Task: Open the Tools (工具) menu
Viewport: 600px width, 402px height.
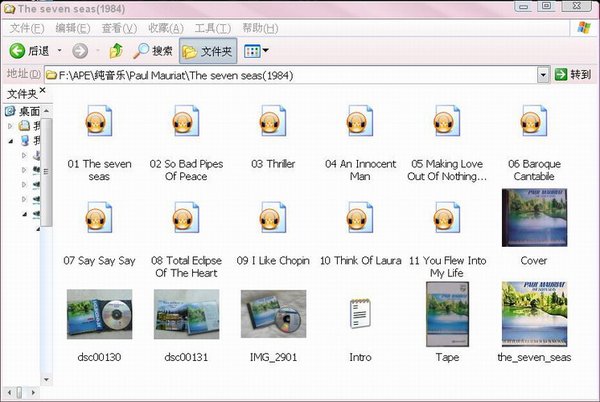Action: coord(213,28)
